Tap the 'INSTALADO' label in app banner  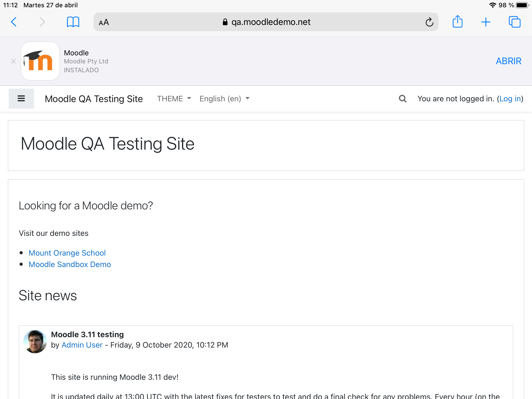tap(81, 70)
